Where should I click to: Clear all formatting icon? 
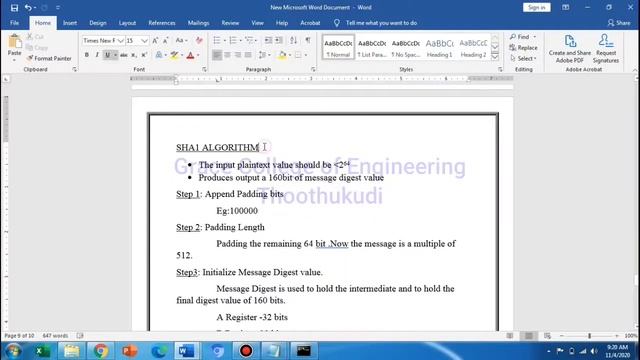point(199,40)
